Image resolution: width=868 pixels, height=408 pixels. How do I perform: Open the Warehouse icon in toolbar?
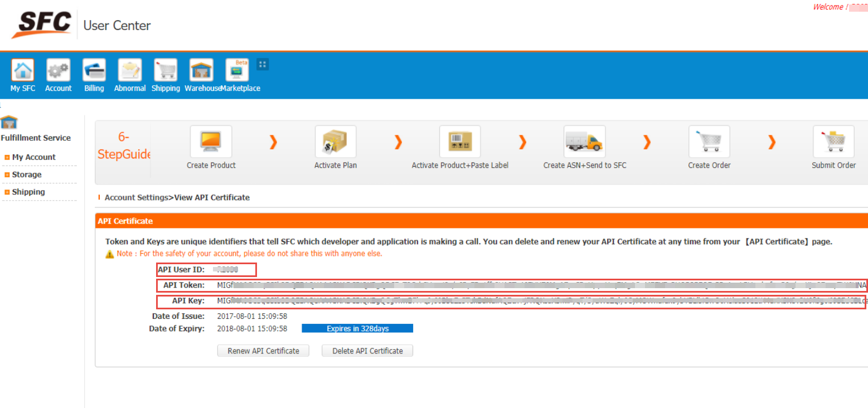tap(201, 70)
